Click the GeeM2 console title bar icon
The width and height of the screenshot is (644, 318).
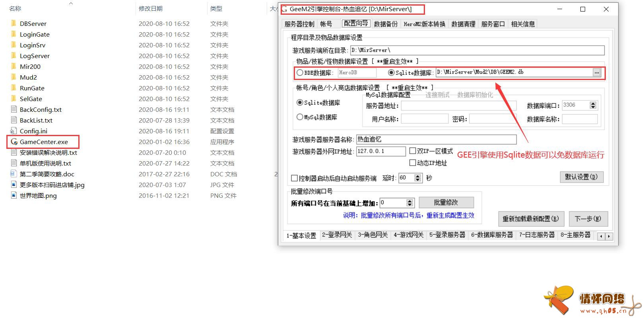pyautogui.click(x=285, y=9)
